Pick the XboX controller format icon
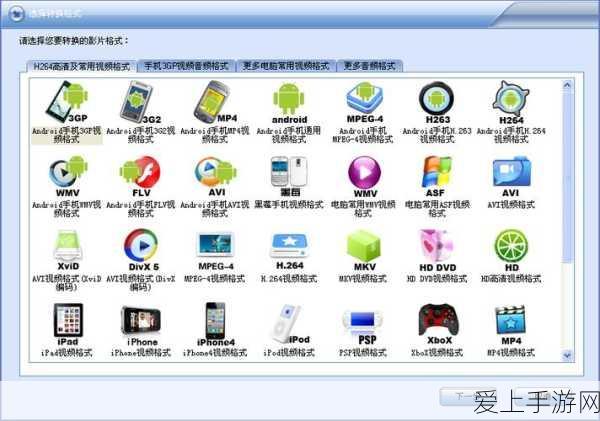 [x=439, y=325]
